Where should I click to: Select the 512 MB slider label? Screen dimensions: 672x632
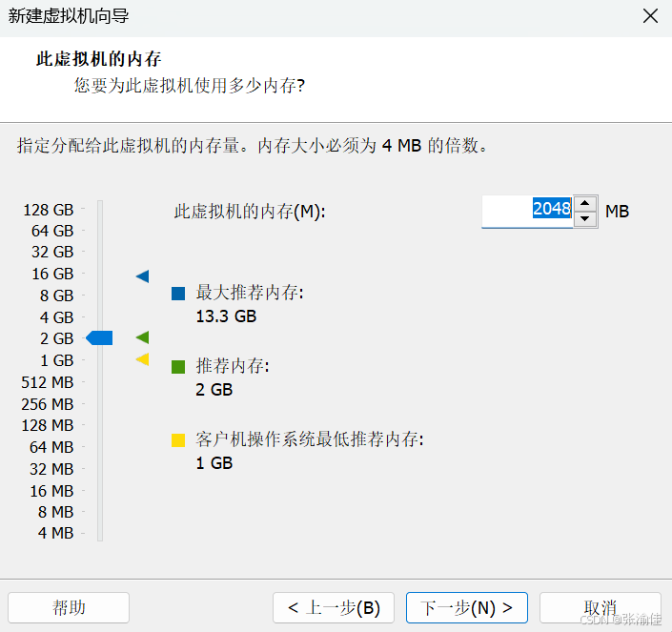48,382
